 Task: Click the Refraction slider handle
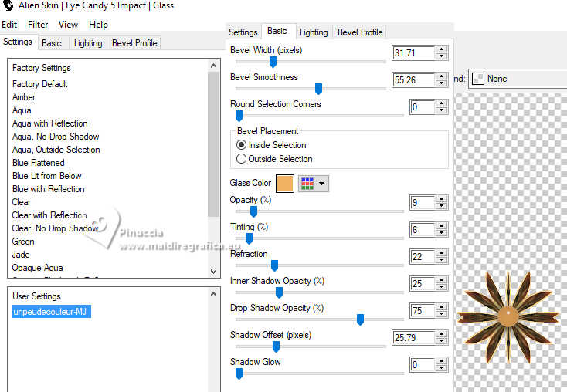click(x=274, y=265)
